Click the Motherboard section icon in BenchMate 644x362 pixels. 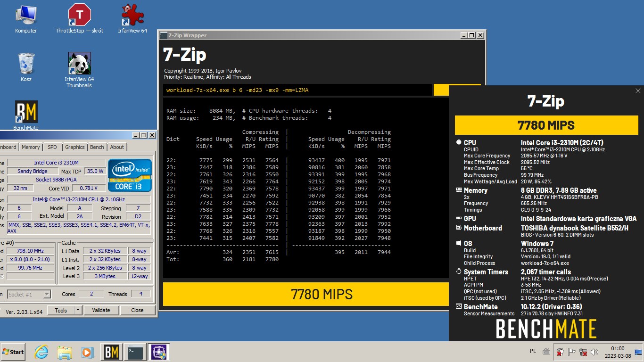tap(459, 228)
